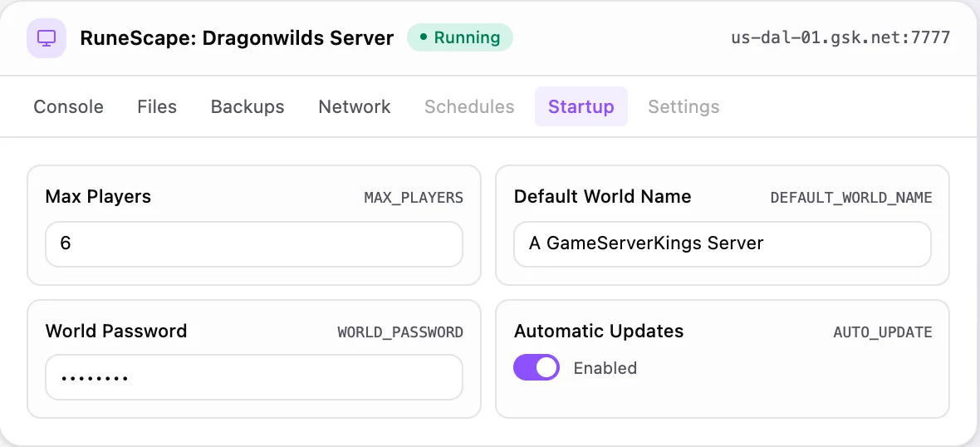Select the Schedules tab

tap(469, 106)
